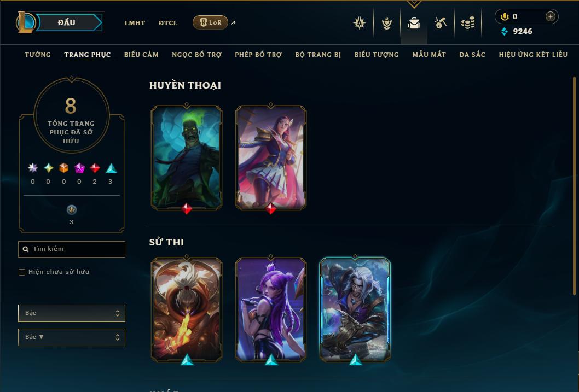Click the plus icon to buy RP
579x392 pixels.
coord(550,16)
